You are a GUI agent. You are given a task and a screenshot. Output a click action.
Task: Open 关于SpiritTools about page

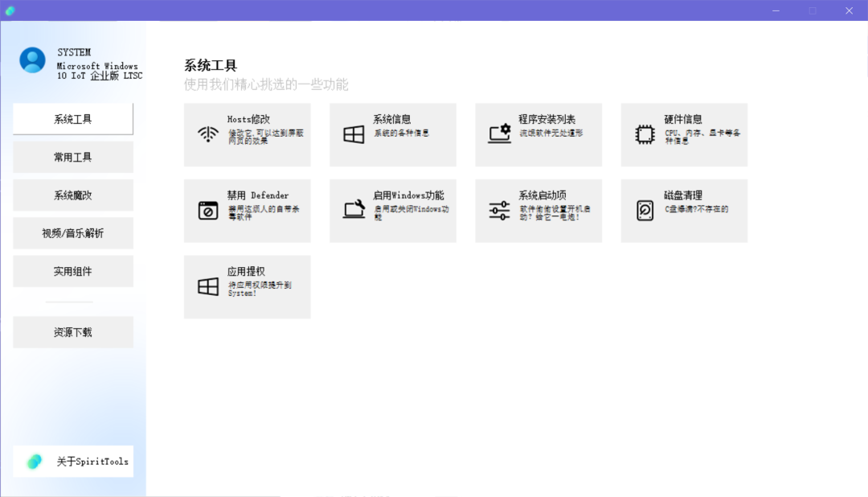(x=73, y=461)
